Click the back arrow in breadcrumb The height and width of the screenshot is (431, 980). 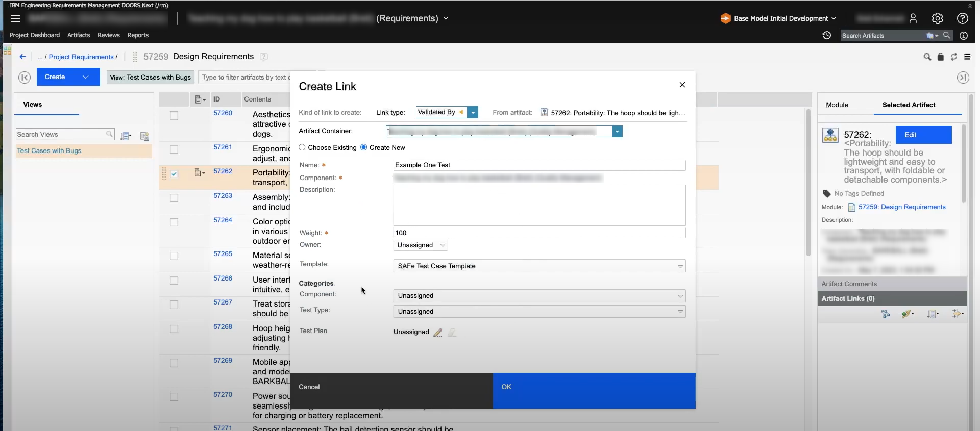22,57
